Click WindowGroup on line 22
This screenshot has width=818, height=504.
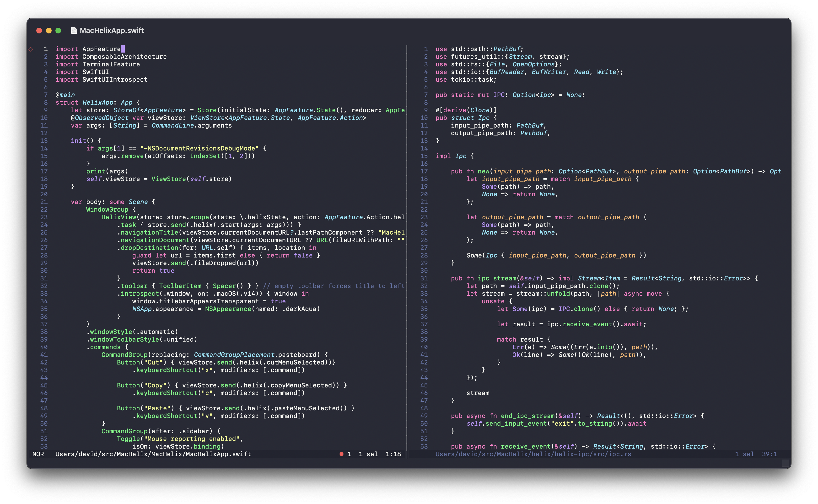(x=107, y=210)
